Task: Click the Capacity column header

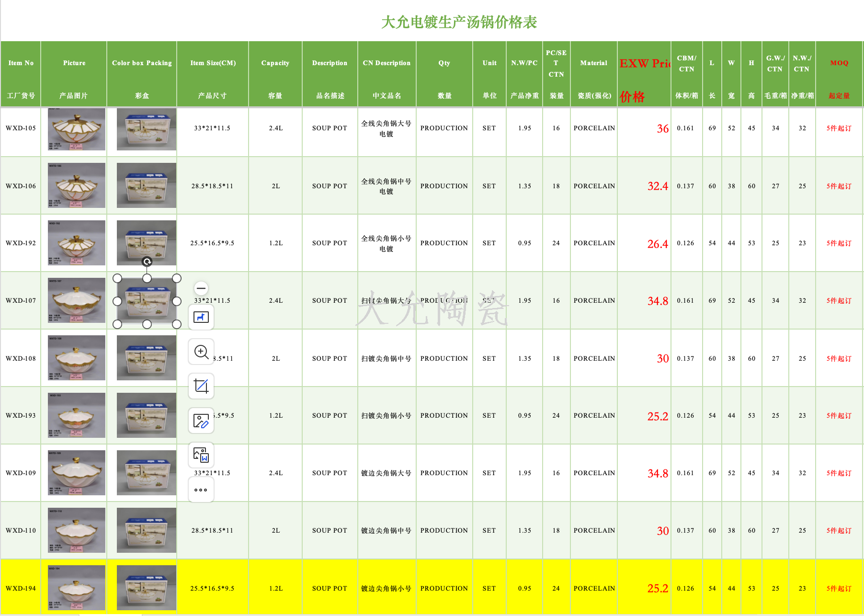Action: (275, 74)
